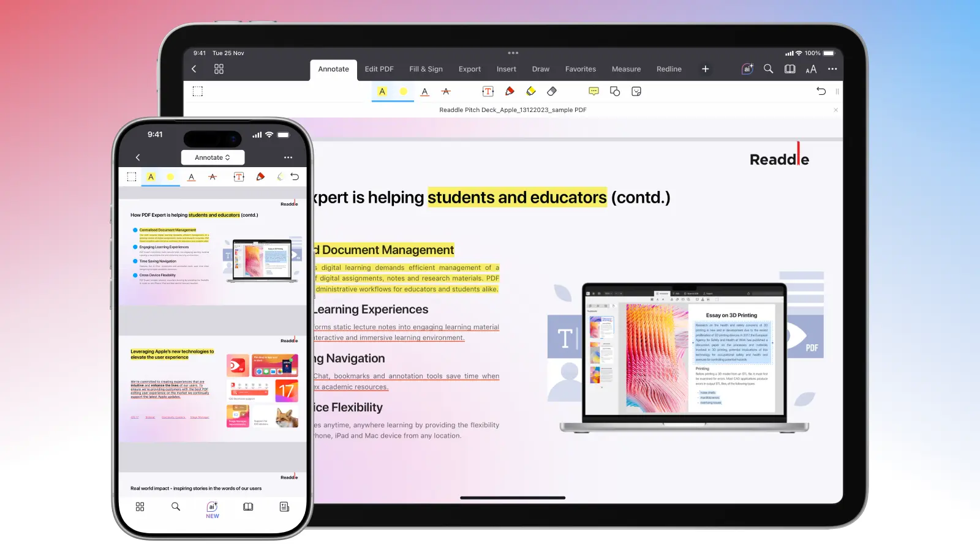The width and height of the screenshot is (980, 551).
Task: Add a comment note on iPad
Action: click(x=594, y=92)
